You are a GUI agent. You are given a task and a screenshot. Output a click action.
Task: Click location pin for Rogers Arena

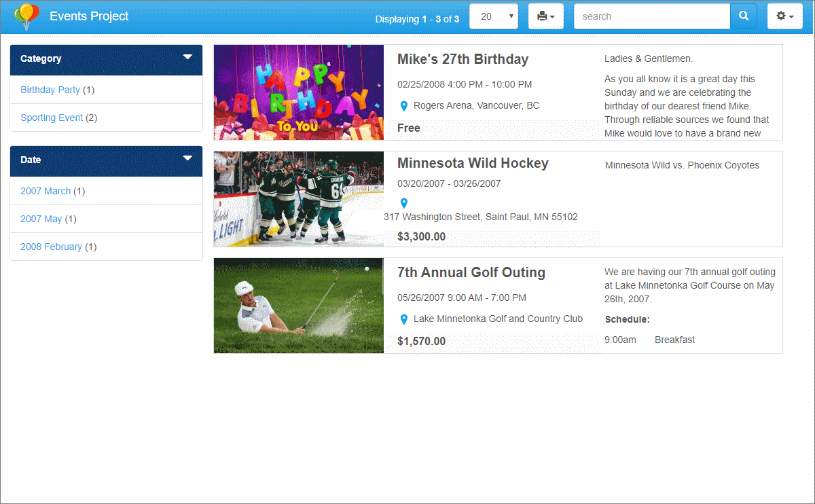click(404, 106)
